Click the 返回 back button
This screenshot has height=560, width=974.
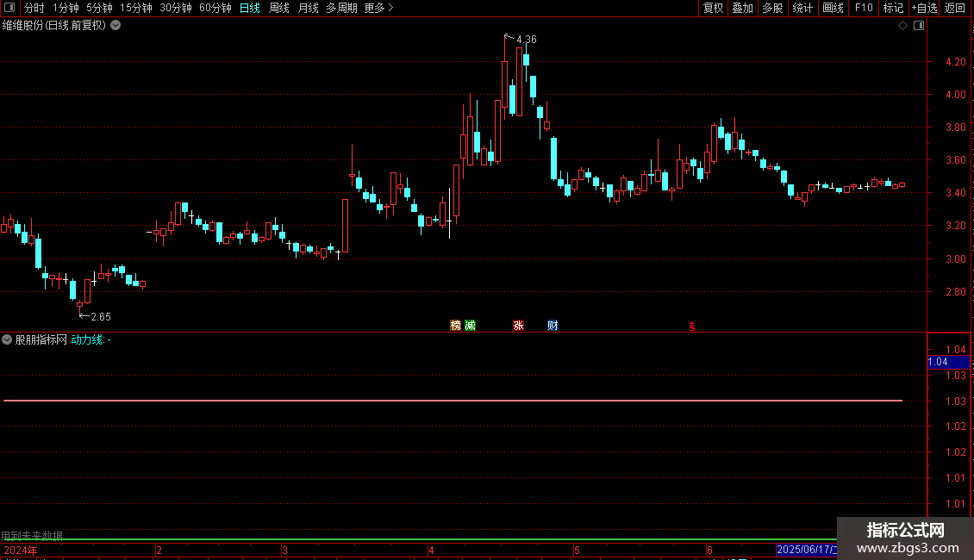(955, 8)
